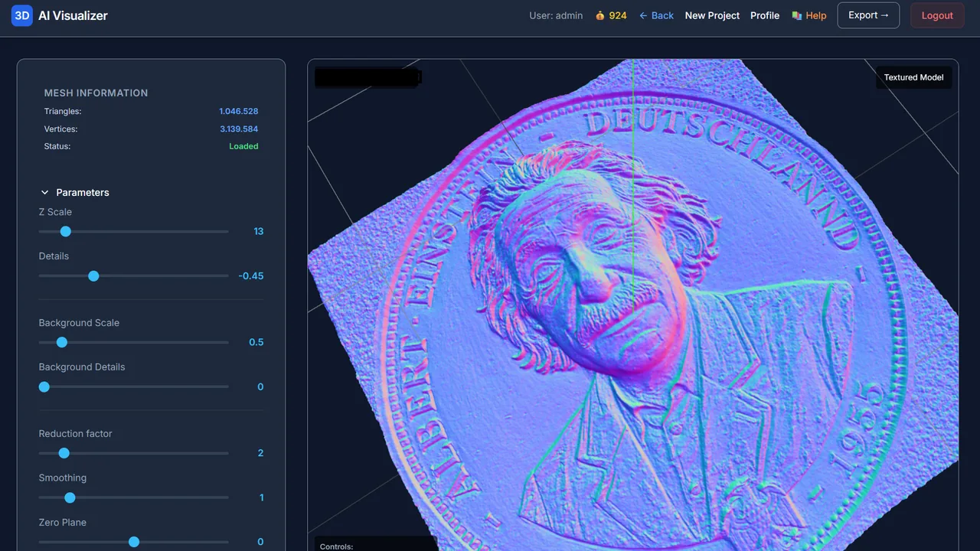Adjust the Zero Plane slider
980x551 pixels.
(133, 542)
